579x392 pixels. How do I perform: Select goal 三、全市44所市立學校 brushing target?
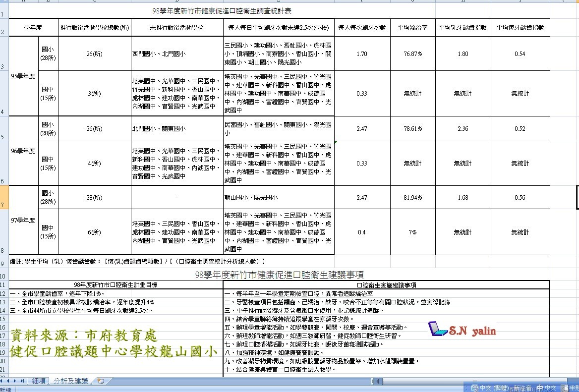pyautogui.click(x=81, y=310)
